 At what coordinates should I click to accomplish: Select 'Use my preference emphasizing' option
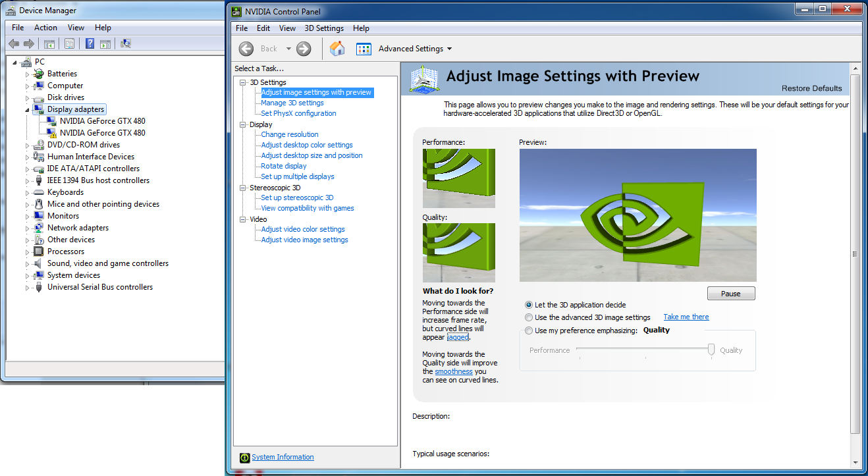pyautogui.click(x=529, y=331)
